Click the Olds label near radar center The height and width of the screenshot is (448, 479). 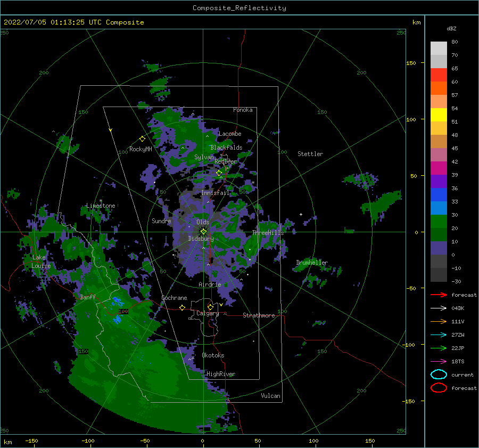pyautogui.click(x=203, y=222)
